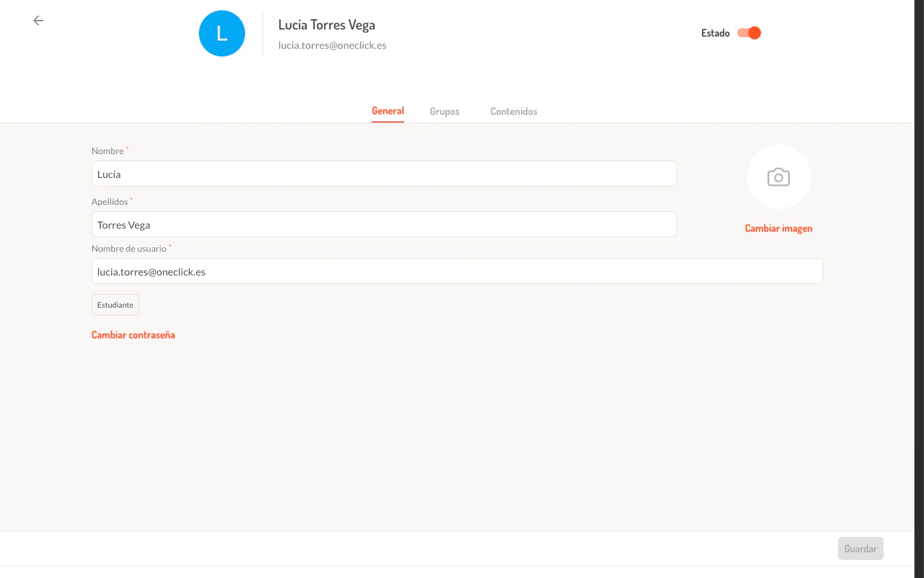Click the Estado label text

715,33
